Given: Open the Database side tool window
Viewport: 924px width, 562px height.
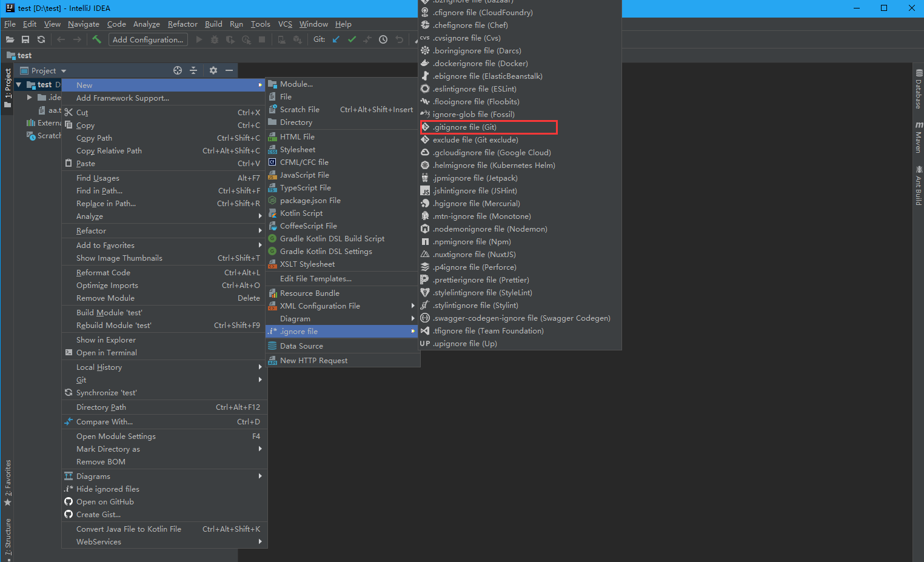Looking at the screenshot, I should (x=919, y=89).
